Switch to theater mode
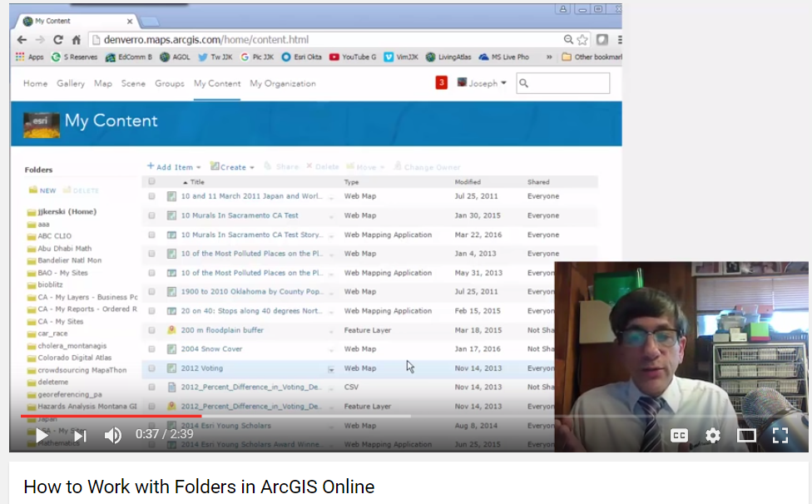This screenshot has height=504, width=812. tap(746, 436)
